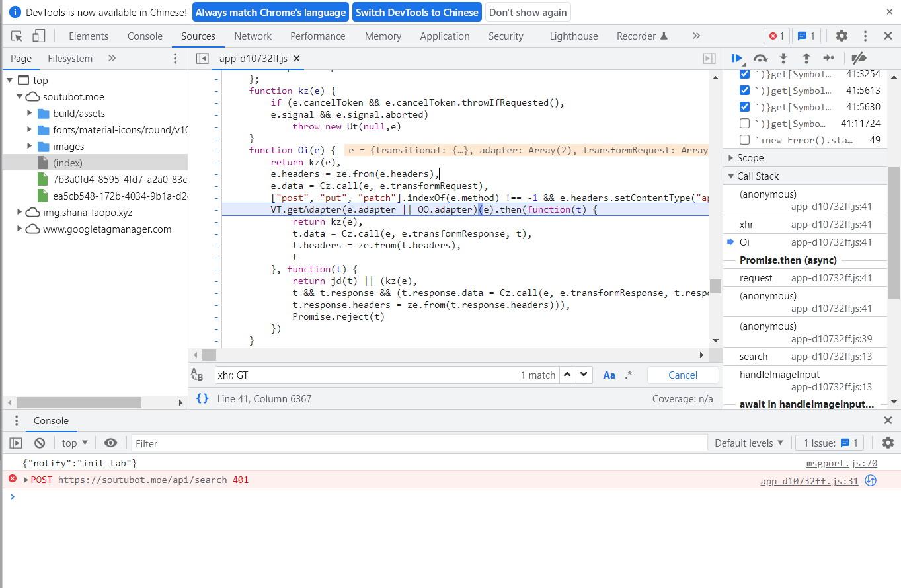Enable the new Error().sta breakpoint at line 49

(x=744, y=140)
